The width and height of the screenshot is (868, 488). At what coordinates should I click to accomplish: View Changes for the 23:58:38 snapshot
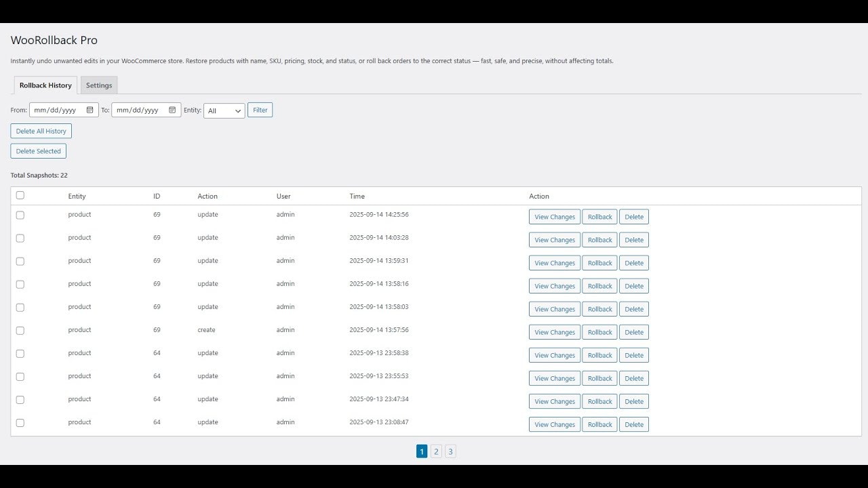point(555,355)
